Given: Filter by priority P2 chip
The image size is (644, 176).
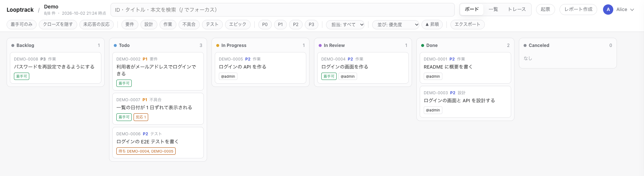Looking at the screenshot, I should [x=296, y=25].
